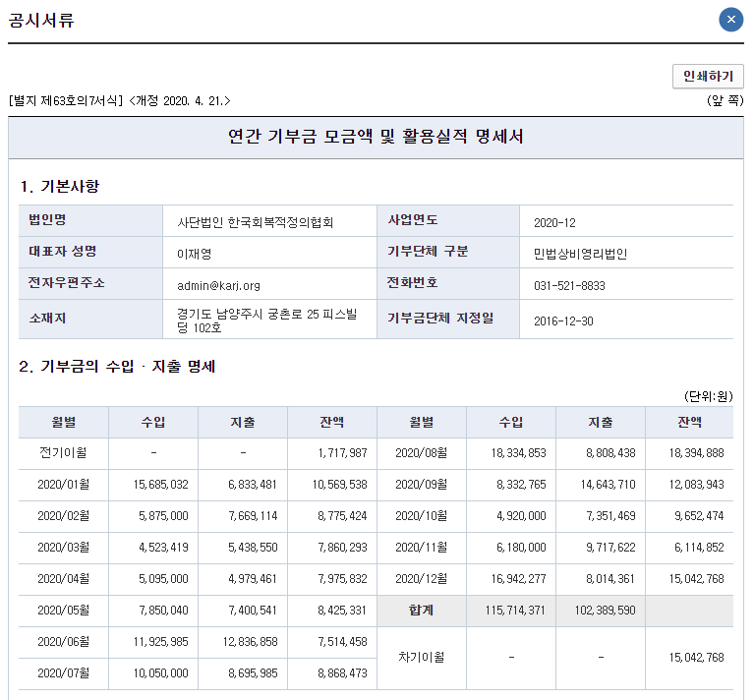754x700 pixels.
Task: Click the 기부금단체 지정일 label cell
Action: (448, 319)
